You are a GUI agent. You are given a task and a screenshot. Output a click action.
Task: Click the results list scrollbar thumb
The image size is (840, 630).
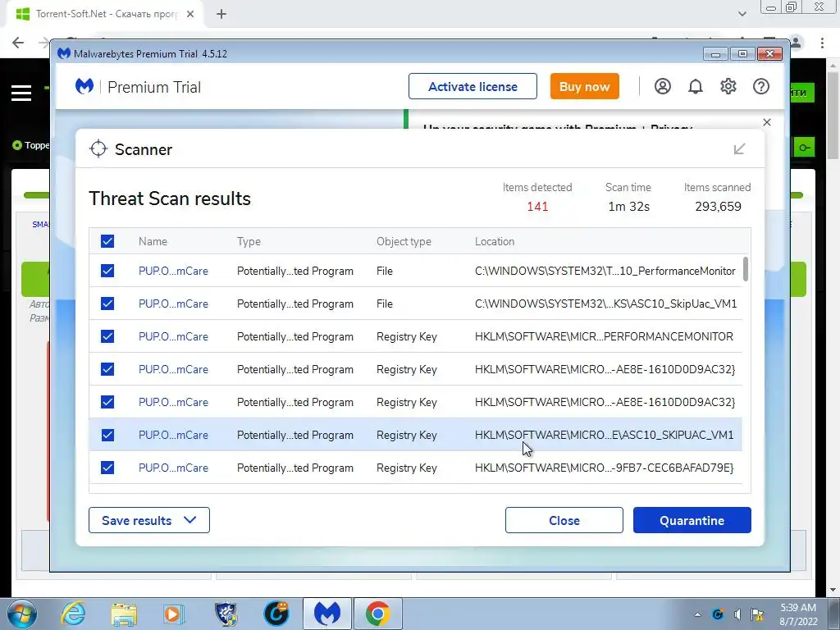tap(745, 269)
